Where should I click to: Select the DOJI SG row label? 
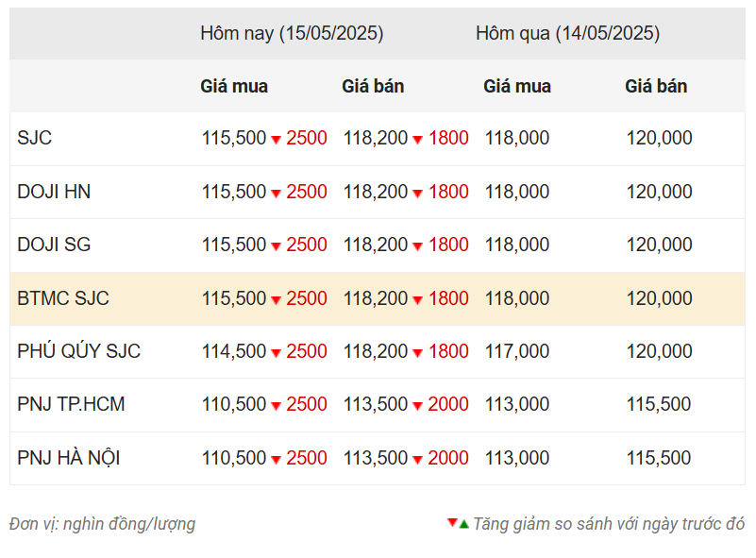point(54,245)
